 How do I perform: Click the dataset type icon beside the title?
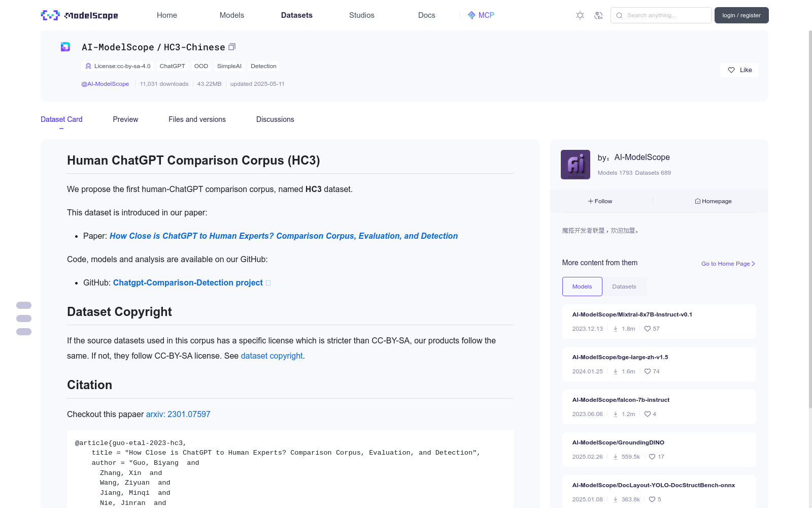pyautogui.click(x=65, y=47)
